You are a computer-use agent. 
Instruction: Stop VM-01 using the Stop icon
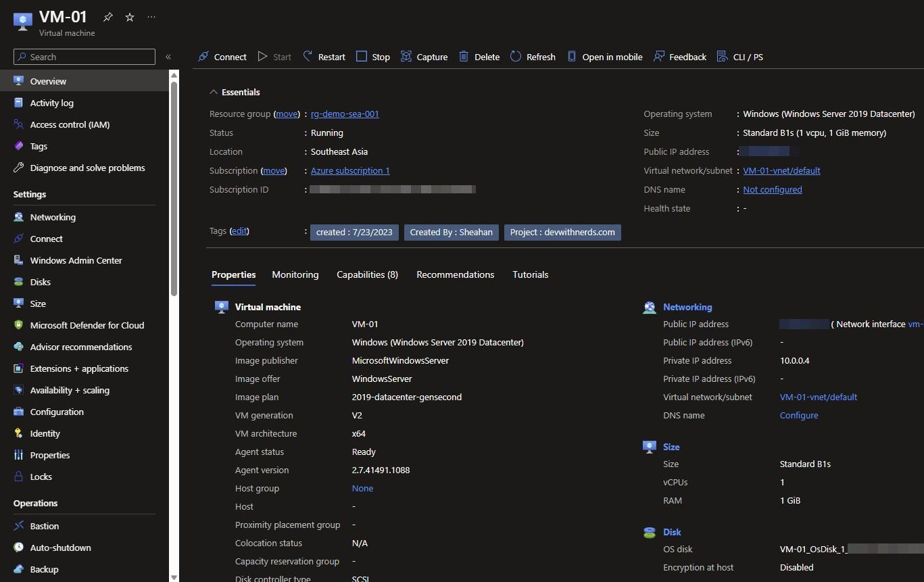[x=372, y=57]
